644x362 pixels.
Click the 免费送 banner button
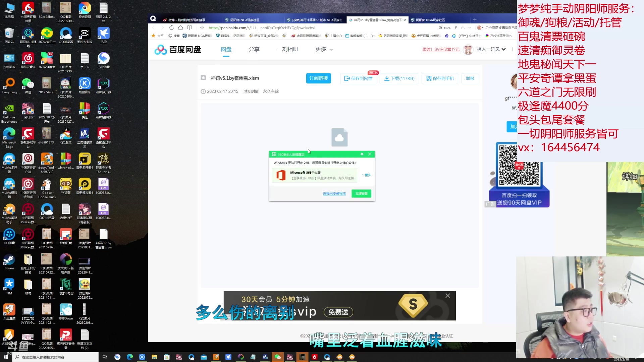[x=338, y=312]
